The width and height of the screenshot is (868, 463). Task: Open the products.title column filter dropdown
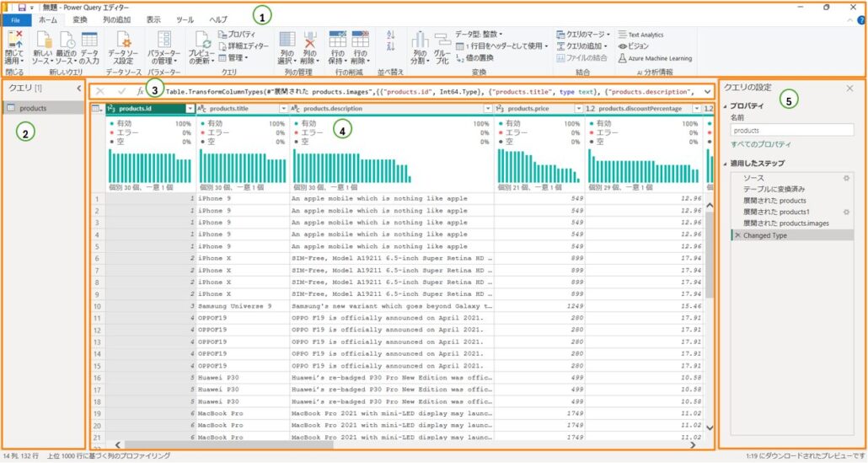284,109
